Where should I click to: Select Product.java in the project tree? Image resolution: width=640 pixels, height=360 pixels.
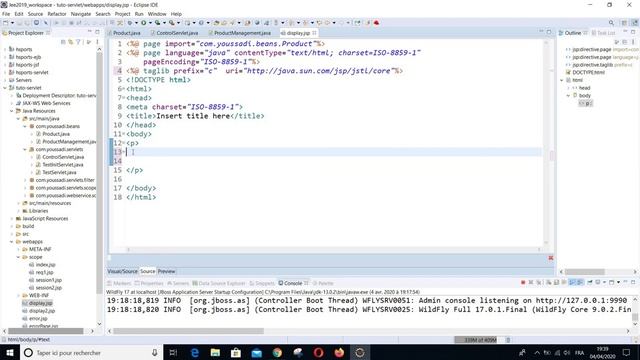[x=56, y=134]
